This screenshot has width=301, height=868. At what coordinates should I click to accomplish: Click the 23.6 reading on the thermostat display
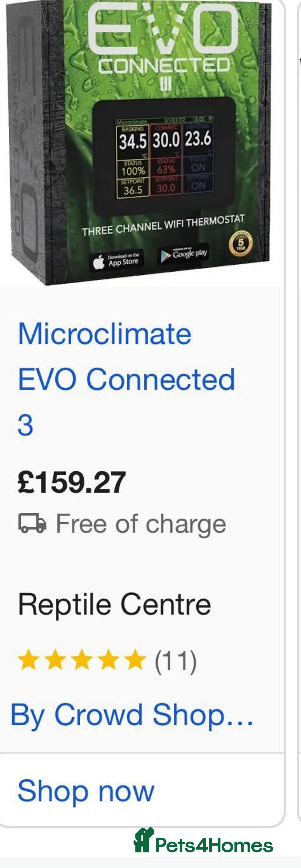pos(198,138)
